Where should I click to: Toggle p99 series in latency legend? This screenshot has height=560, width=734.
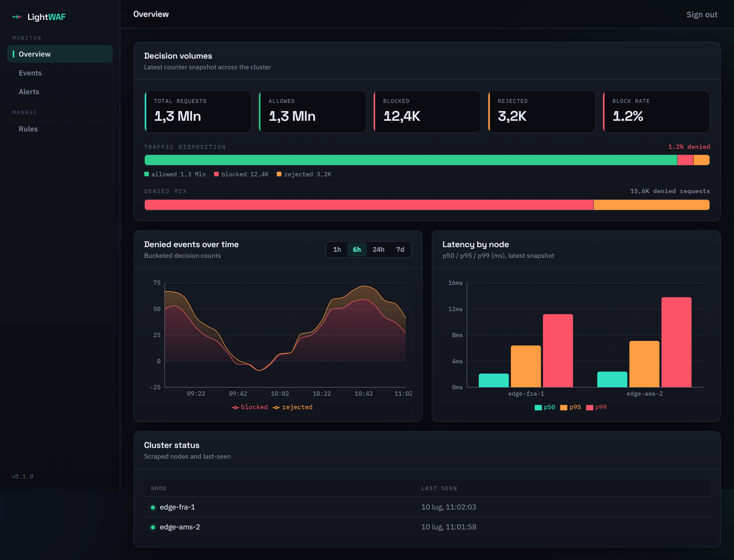point(596,407)
